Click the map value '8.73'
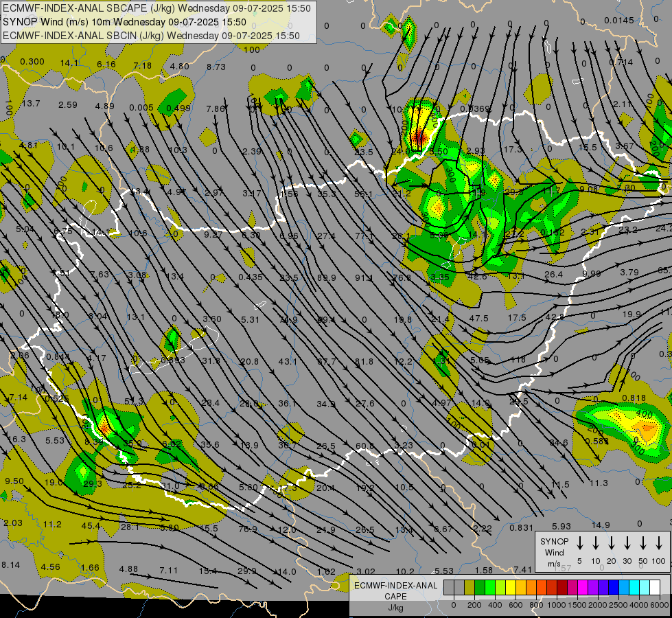This screenshot has width=672, height=618. click(x=216, y=67)
